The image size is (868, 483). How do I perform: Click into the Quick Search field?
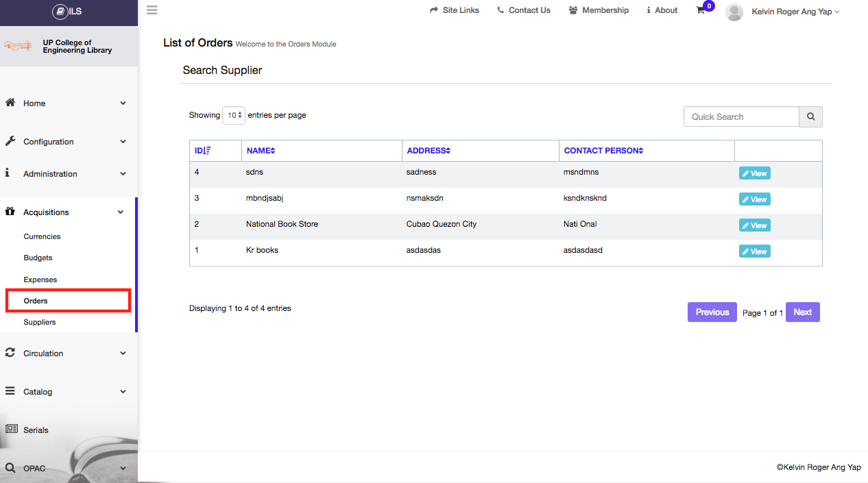pos(741,116)
